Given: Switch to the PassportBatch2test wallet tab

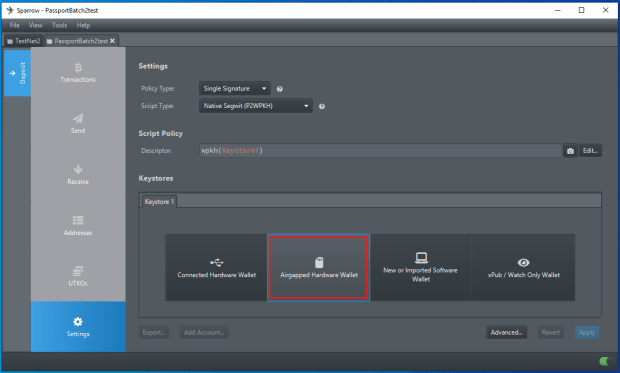Looking at the screenshot, I should coord(81,41).
